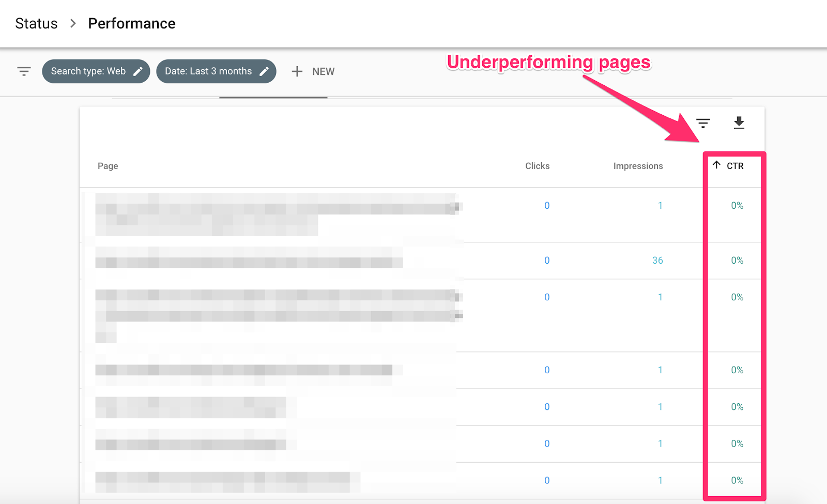Sort by the Impressions column header
The height and width of the screenshot is (504, 827).
click(638, 166)
